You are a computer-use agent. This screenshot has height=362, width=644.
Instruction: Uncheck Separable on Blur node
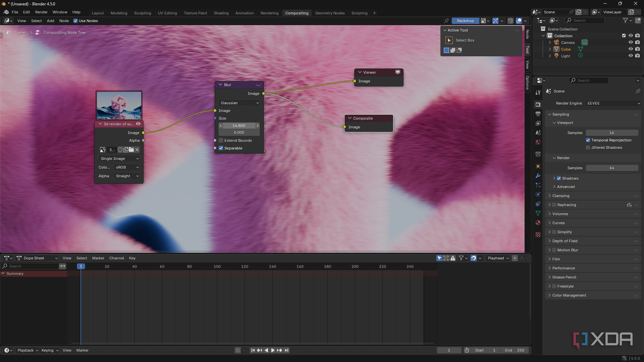click(x=221, y=148)
